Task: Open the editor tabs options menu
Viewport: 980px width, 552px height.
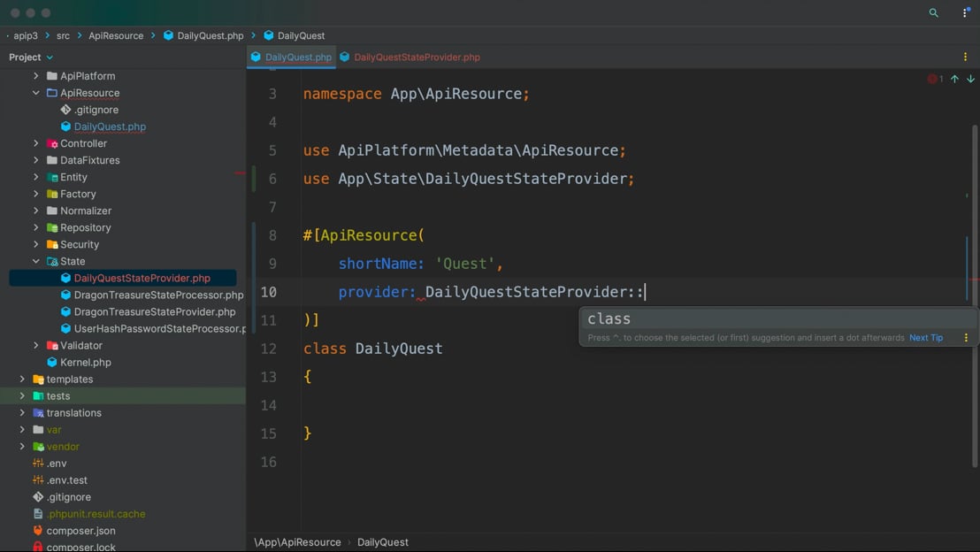Action: pos(965,57)
